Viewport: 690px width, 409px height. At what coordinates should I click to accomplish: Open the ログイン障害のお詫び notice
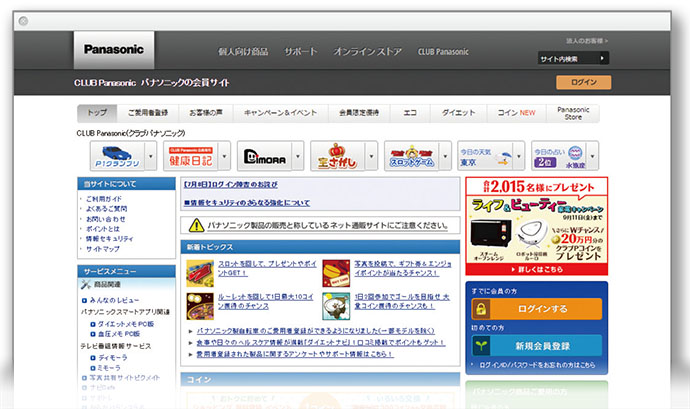[x=231, y=184]
